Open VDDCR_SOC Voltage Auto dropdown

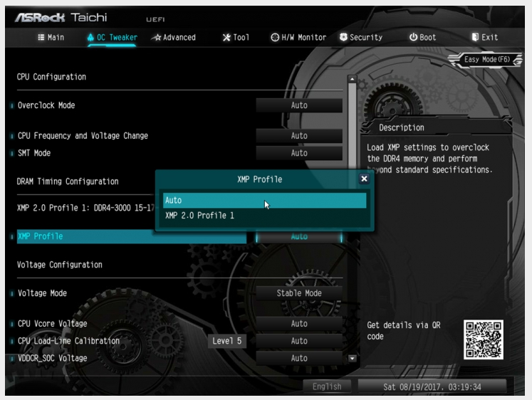[299, 358]
